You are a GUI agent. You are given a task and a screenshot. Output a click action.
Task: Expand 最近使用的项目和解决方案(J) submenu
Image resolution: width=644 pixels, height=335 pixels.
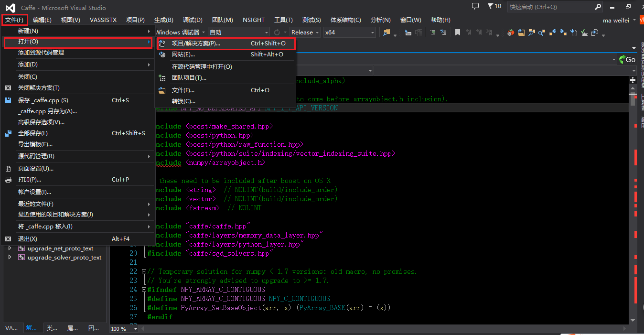78,215
